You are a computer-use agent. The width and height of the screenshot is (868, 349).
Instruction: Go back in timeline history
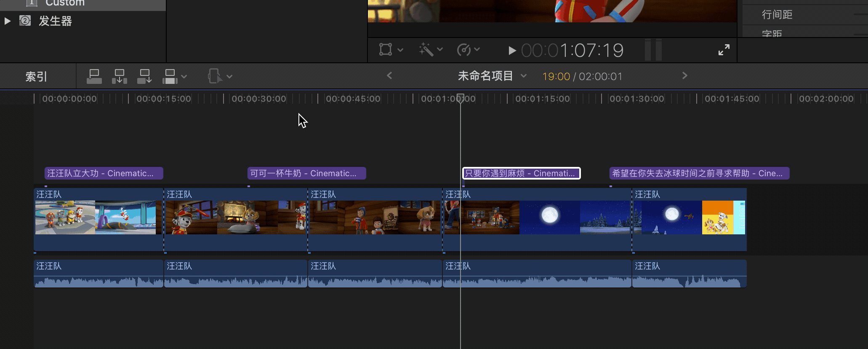pos(389,75)
